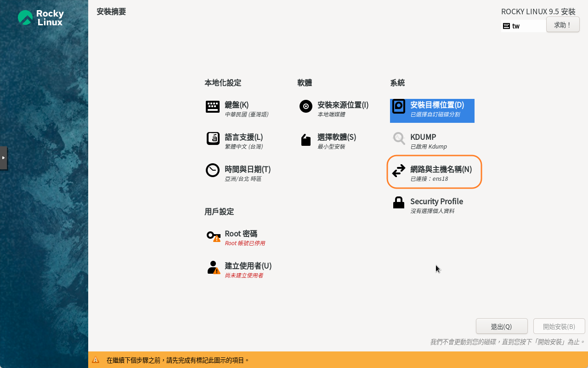Select the installation destination disk icon
The height and width of the screenshot is (368, 588).
(399, 106)
